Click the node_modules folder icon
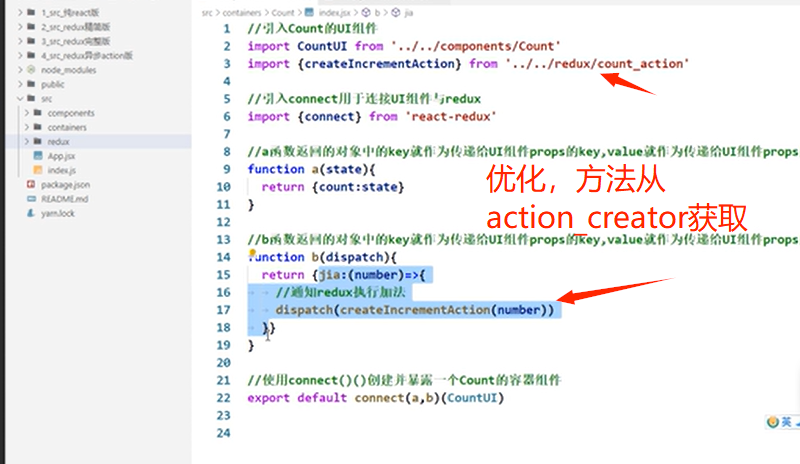This screenshot has height=464, width=800. [31, 69]
